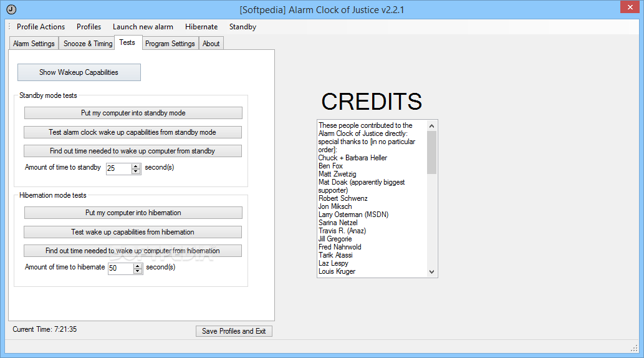644x358 pixels.
Task: Open the Profile Actions menu
Action: (41, 27)
